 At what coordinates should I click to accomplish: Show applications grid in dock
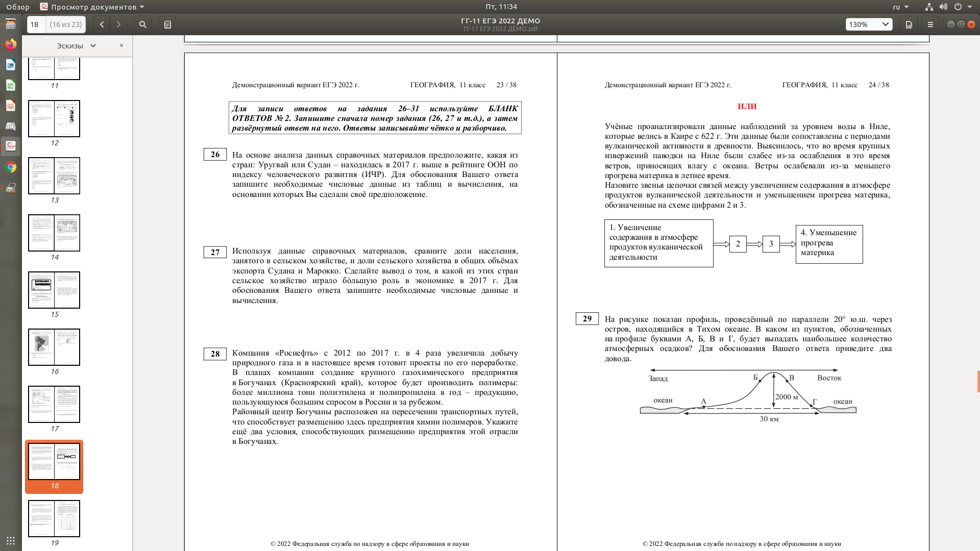[11, 541]
